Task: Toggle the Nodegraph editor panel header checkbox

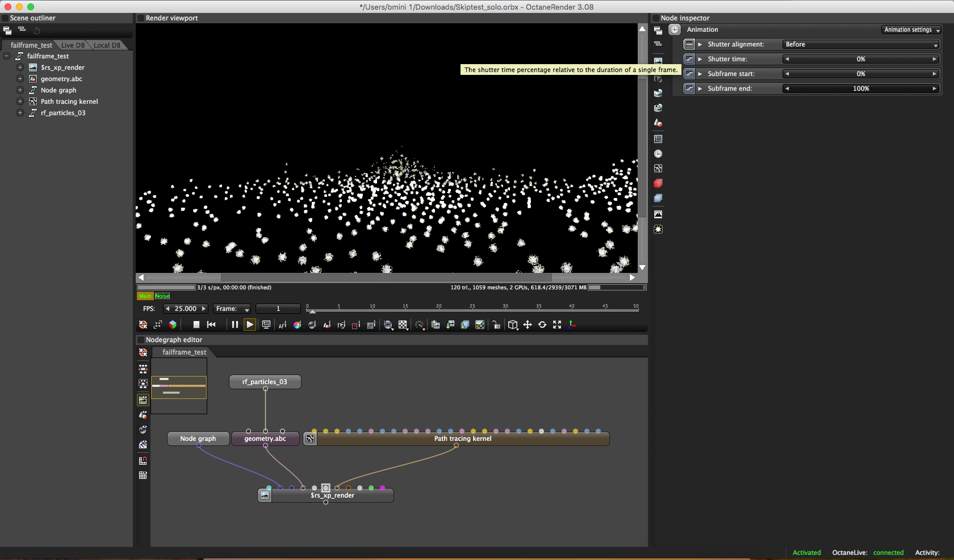Action: (x=141, y=340)
